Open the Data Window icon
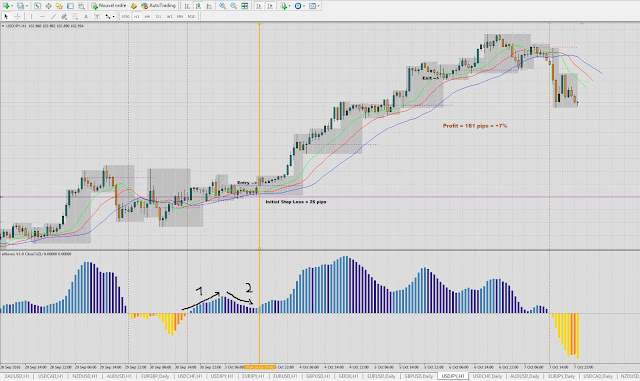This screenshot has width=640, height=381. [x=48, y=6]
